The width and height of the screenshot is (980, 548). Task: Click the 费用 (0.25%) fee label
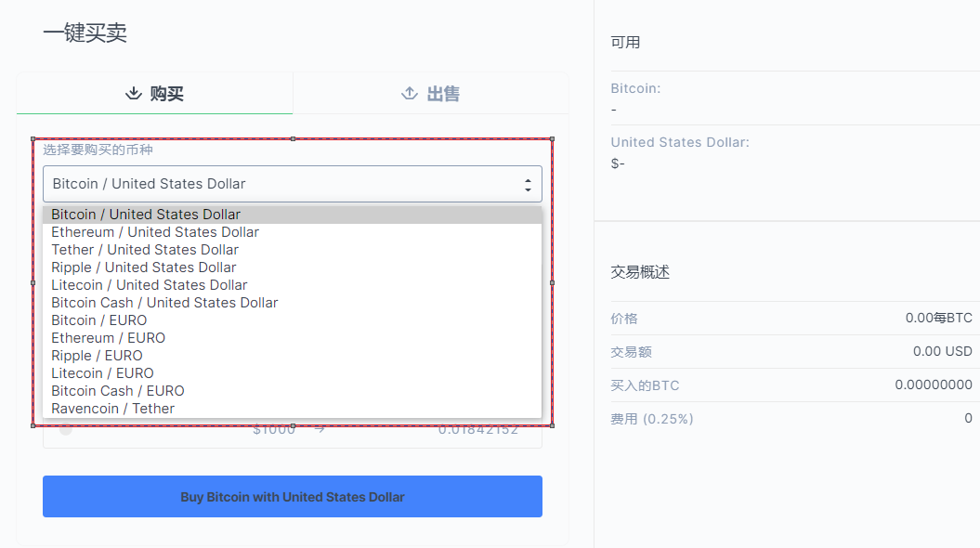(x=652, y=419)
